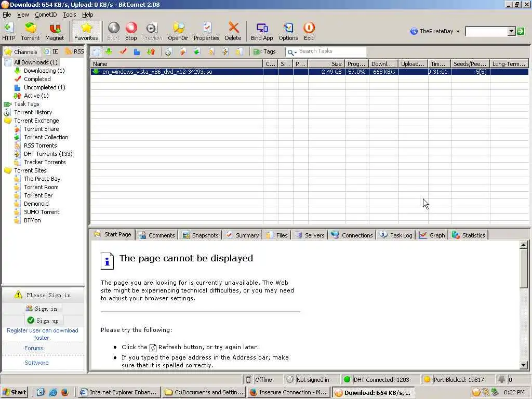Select DHT Torrents (133) in the sidebar

coord(48,154)
